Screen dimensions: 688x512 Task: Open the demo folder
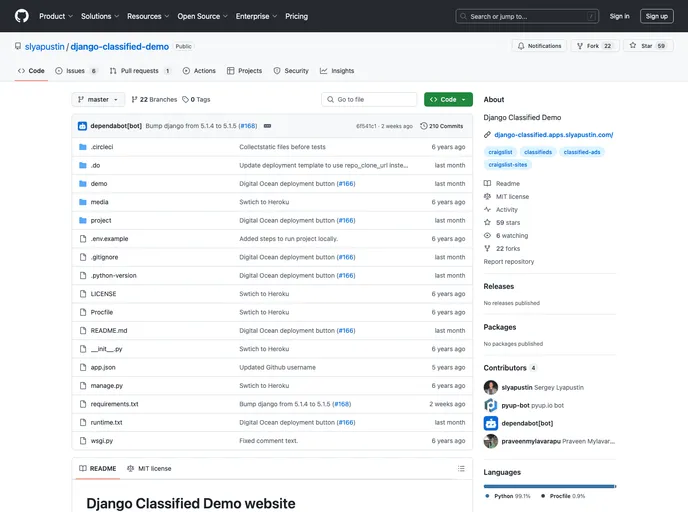coord(99,184)
